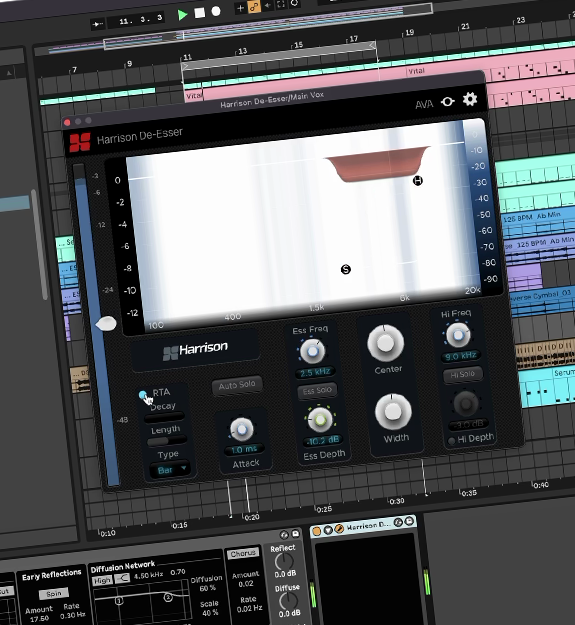
Task: Click the Re-Enable Automation back arrow icon
Action: 268,5
